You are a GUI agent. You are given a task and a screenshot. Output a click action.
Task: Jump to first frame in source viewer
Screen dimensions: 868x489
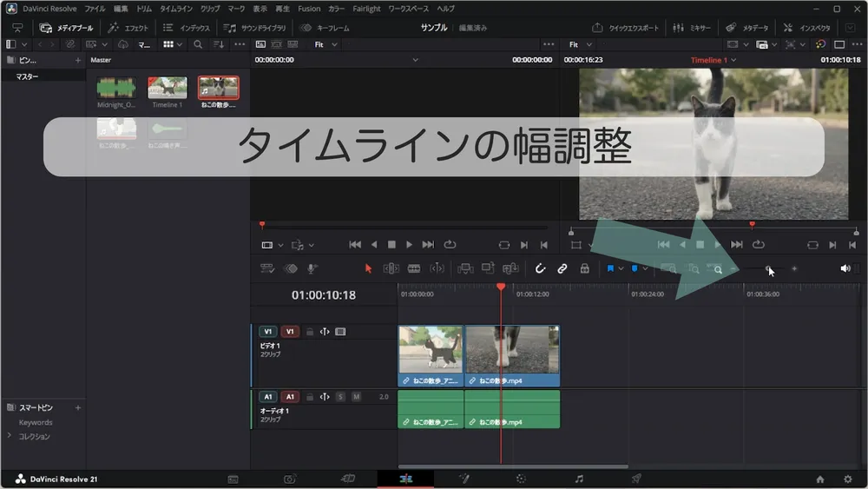point(355,244)
